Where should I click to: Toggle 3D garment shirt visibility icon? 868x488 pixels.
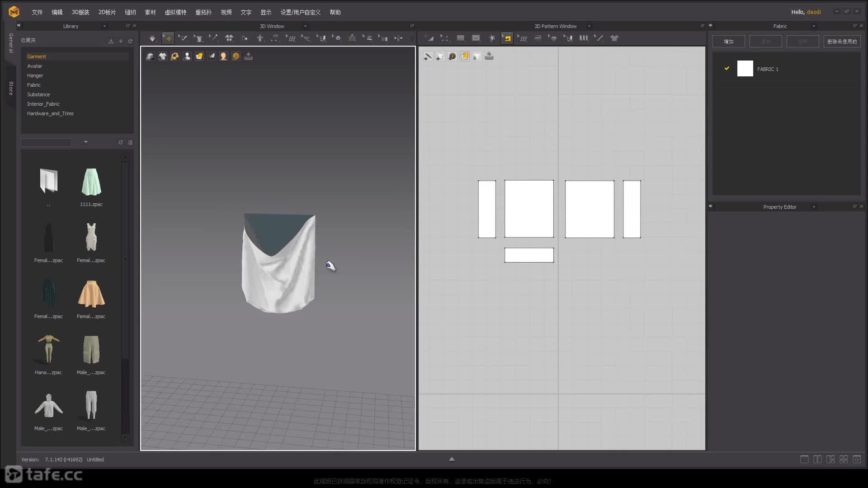tap(162, 56)
